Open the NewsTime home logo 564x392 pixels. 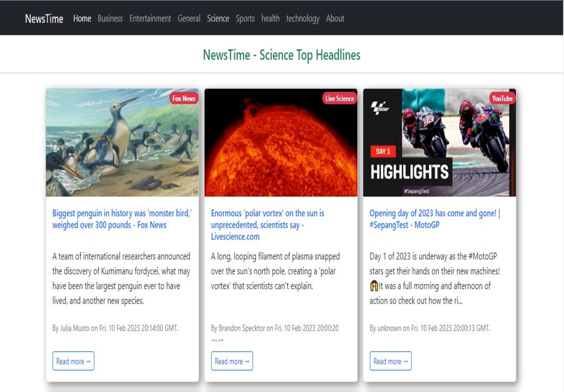point(44,19)
